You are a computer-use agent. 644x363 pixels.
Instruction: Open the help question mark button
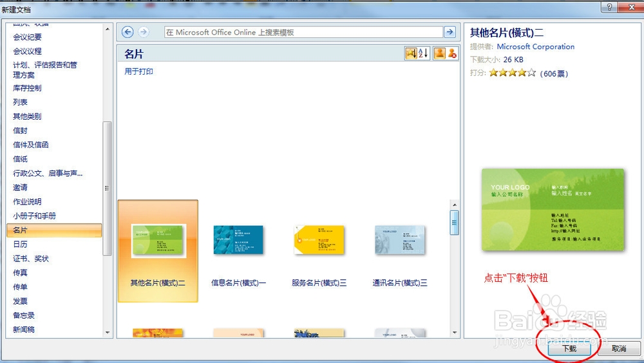(609, 7)
